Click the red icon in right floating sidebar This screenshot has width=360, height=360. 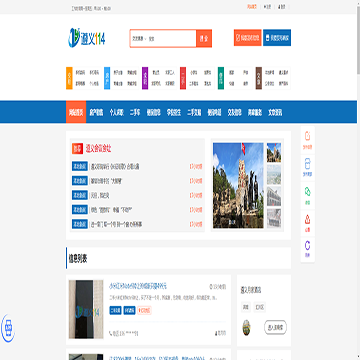pyautogui.click(x=307, y=219)
